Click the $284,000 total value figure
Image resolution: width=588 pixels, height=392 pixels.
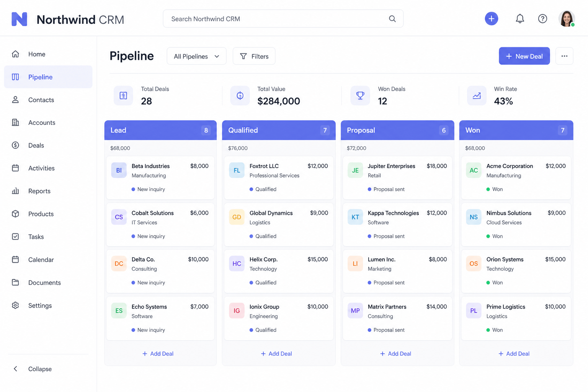[279, 101]
